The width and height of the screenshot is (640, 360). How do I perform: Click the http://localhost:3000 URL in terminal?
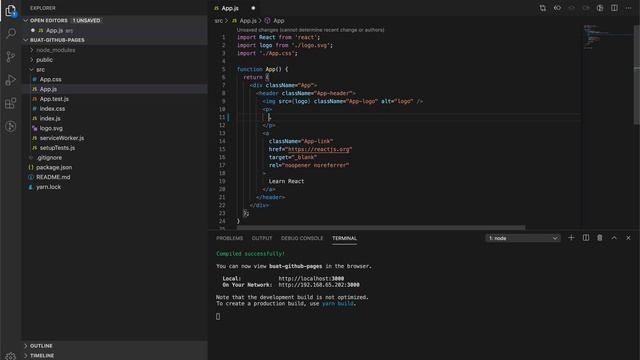click(311, 278)
